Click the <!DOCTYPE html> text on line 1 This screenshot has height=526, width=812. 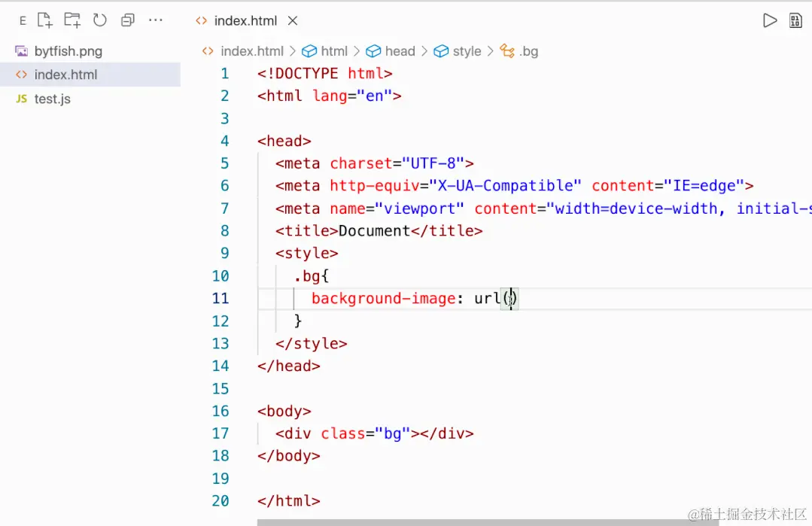324,74
